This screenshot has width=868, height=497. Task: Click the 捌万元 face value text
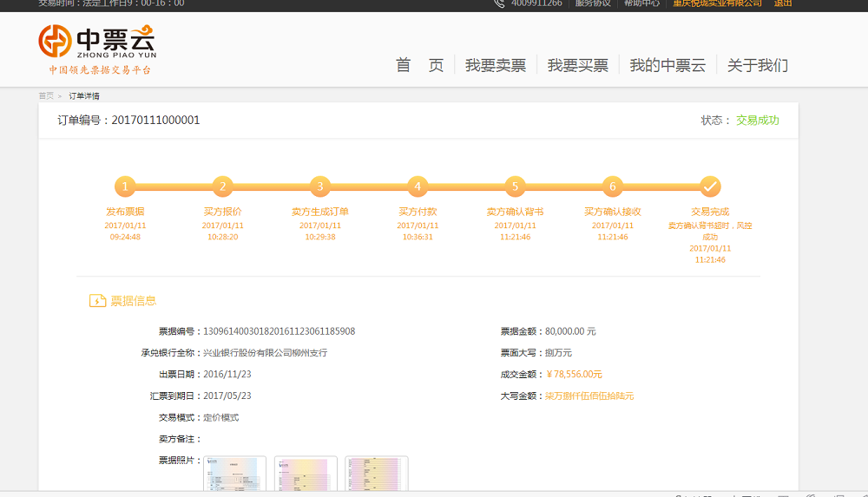[558, 352]
